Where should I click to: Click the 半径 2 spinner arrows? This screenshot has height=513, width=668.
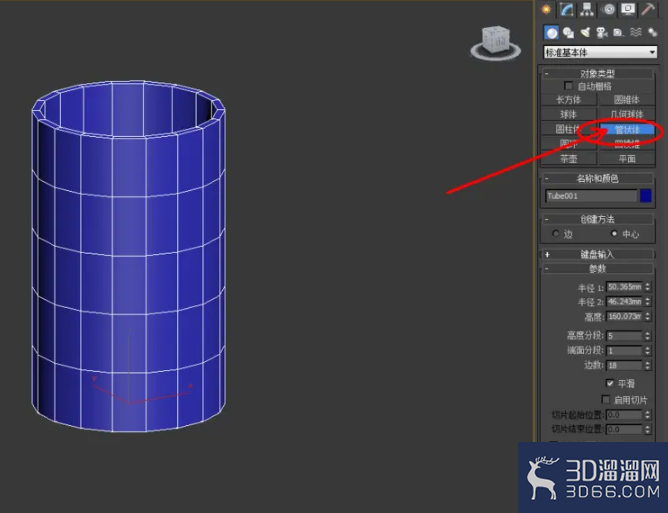click(x=648, y=302)
